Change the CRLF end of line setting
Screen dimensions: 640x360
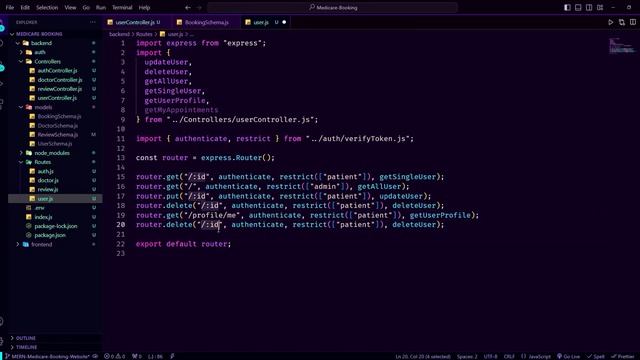coord(509,356)
